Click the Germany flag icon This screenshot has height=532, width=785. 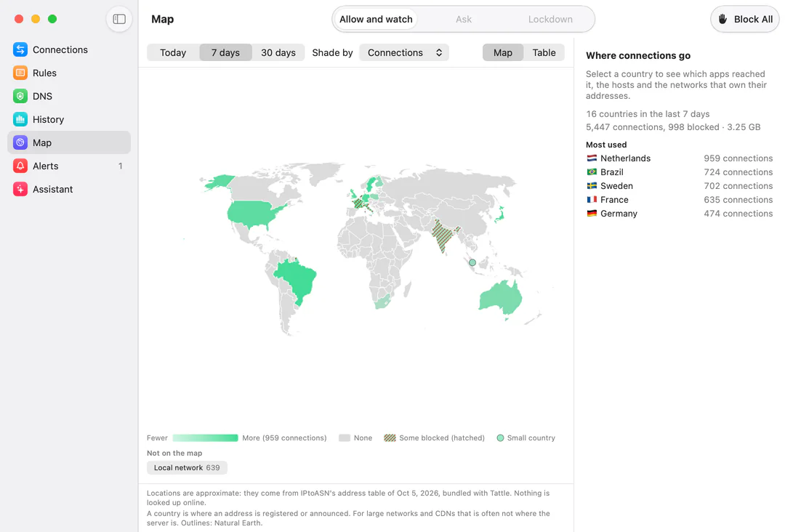[x=592, y=213]
